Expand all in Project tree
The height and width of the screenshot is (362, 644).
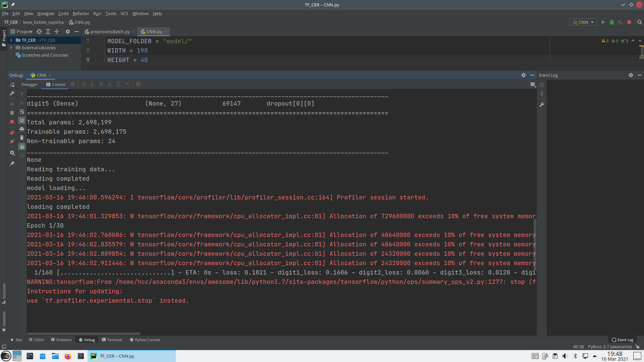[48, 32]
